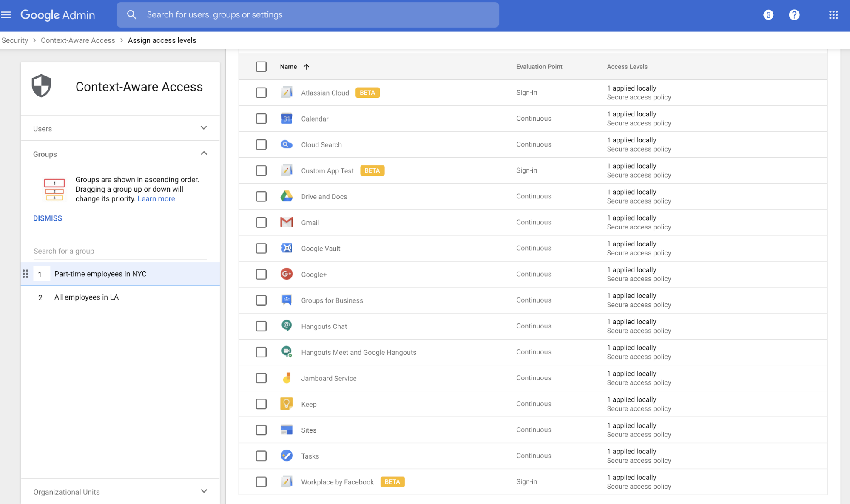Expand the Users section chevron
The height and width of the screenshot is (504, 850).
tap(204, 128)
